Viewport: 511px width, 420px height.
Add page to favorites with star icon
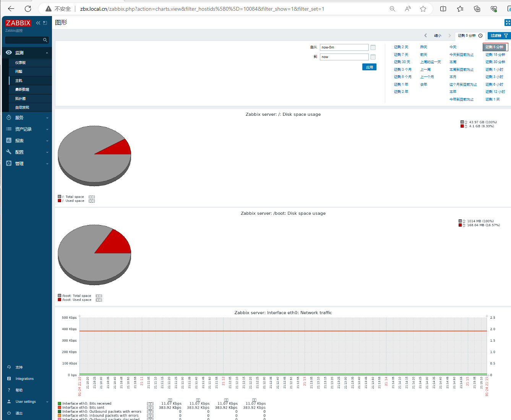click(x=423, y=9)
